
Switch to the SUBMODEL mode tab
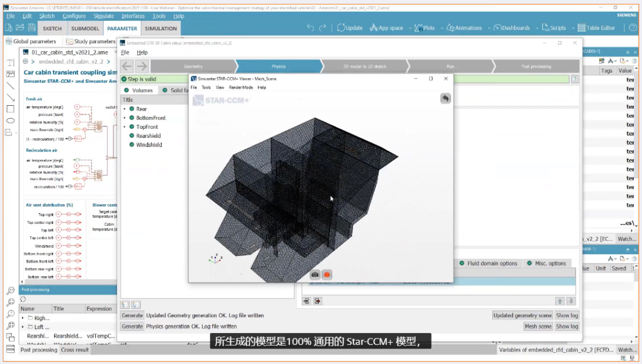(x=85, y=29)
